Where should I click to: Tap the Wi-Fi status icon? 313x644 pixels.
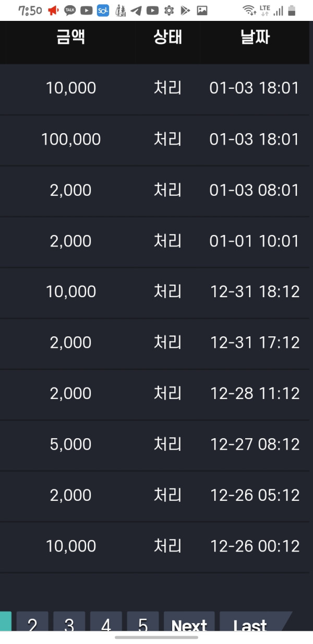(249, 10)
